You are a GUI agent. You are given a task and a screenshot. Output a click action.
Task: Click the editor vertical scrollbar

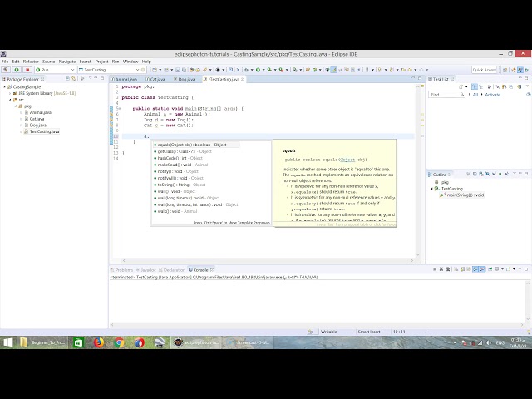click(418, 170)
